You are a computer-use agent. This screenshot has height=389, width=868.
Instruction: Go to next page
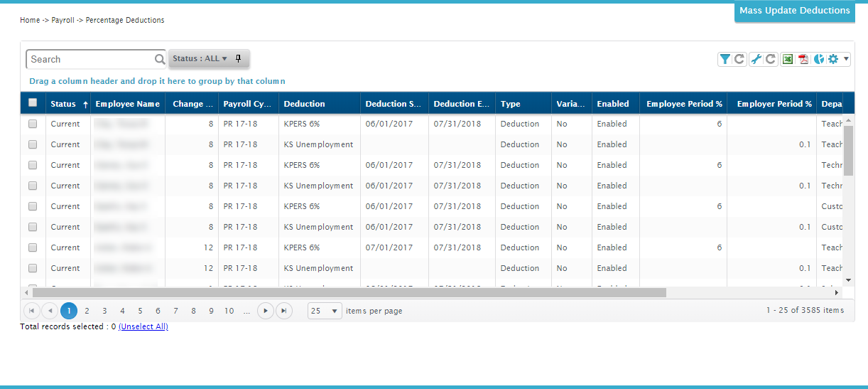pyautogui.click(x=266, y=311)
